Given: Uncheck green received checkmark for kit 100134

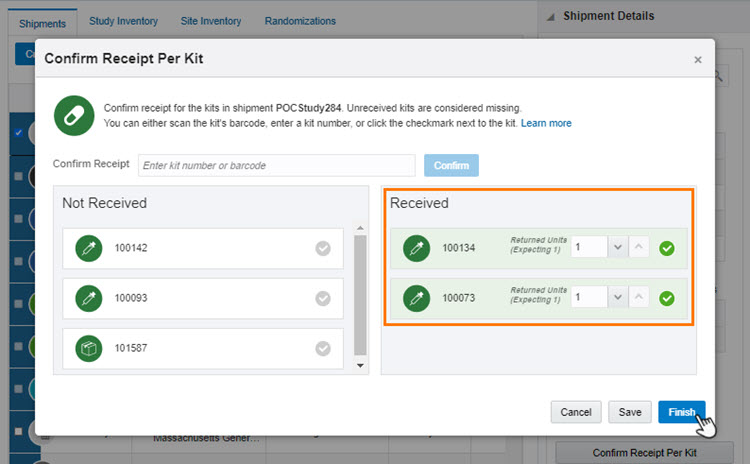Looking at the screenshot, I should (x=667, y=248).
